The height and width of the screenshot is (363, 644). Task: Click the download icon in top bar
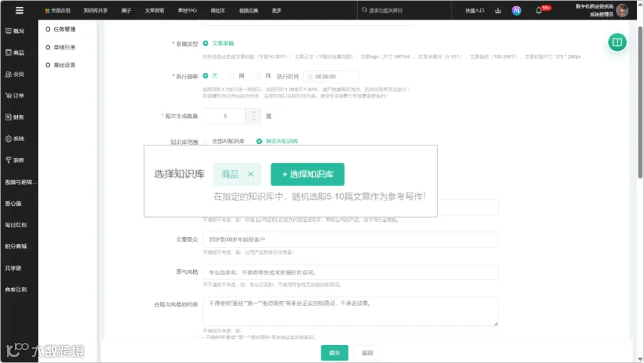point(498,11)
